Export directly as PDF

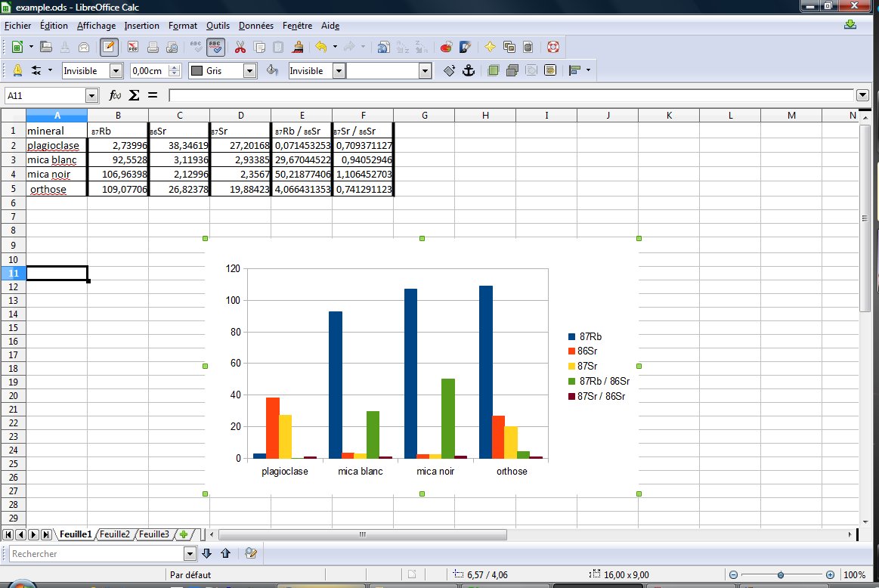pos(133,47)
